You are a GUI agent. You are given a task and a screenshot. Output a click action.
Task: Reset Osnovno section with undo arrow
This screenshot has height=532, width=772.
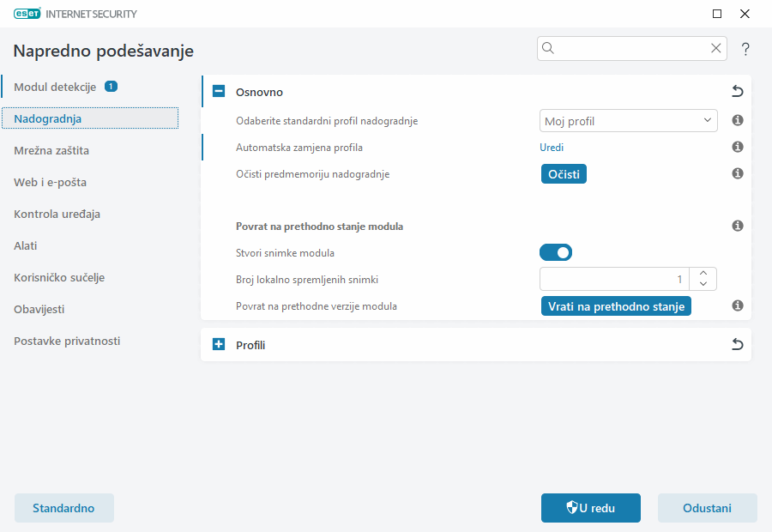coord(737,92)
